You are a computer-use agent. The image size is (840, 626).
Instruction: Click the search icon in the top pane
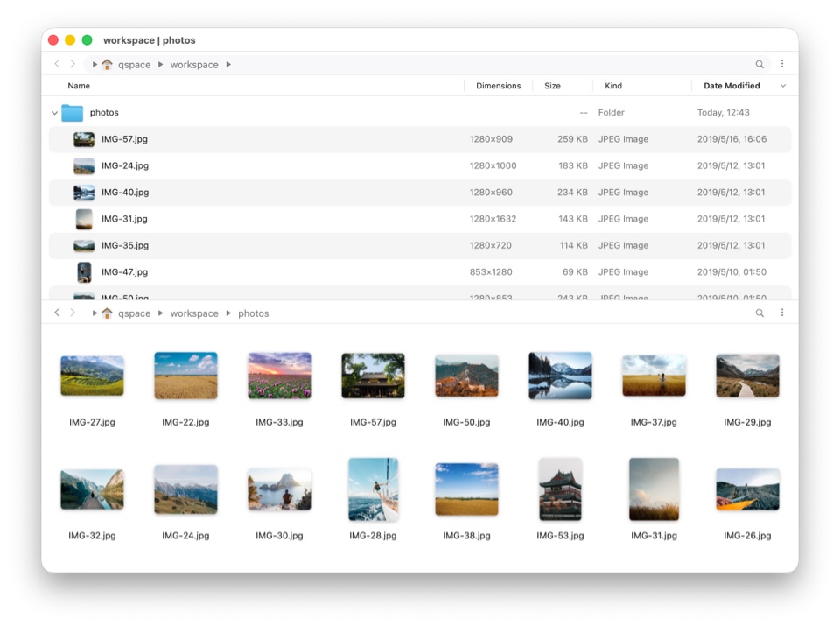759,64
